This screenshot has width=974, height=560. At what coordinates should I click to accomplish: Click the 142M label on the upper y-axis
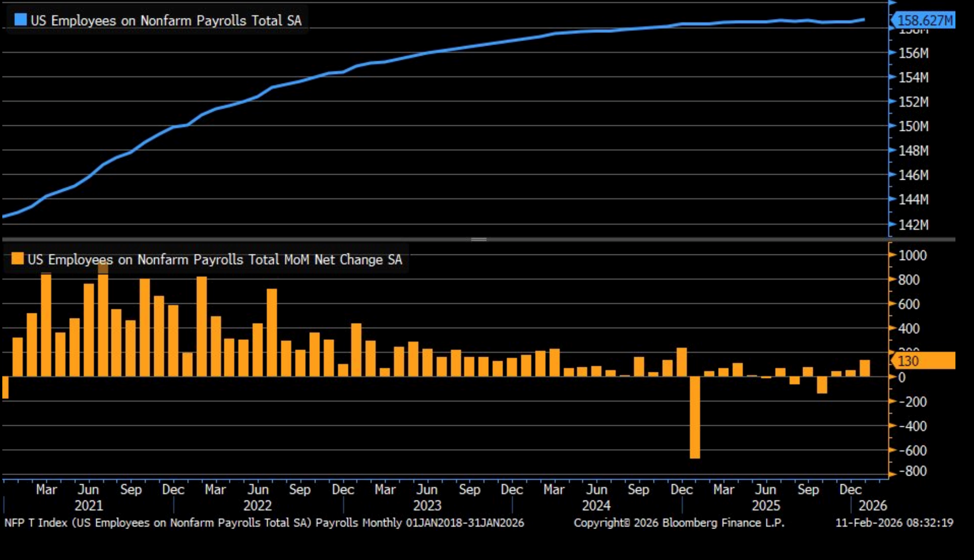pyautogui.click(x=913, y=225)
